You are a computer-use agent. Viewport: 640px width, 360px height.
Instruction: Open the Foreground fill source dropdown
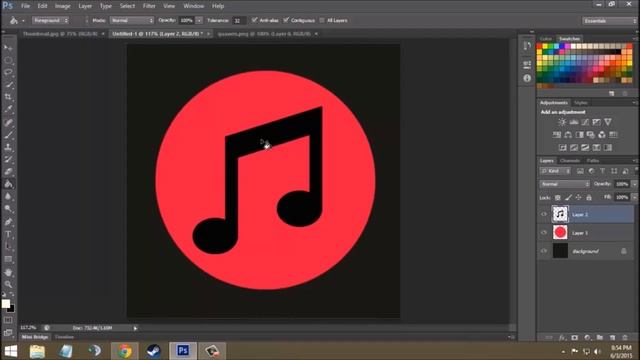click(51, 20)
